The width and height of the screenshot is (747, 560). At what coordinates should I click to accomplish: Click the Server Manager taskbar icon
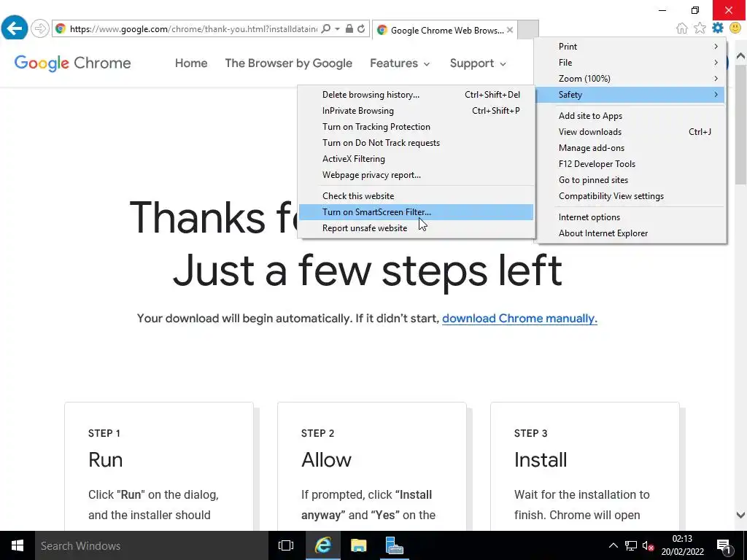(394, 545)
